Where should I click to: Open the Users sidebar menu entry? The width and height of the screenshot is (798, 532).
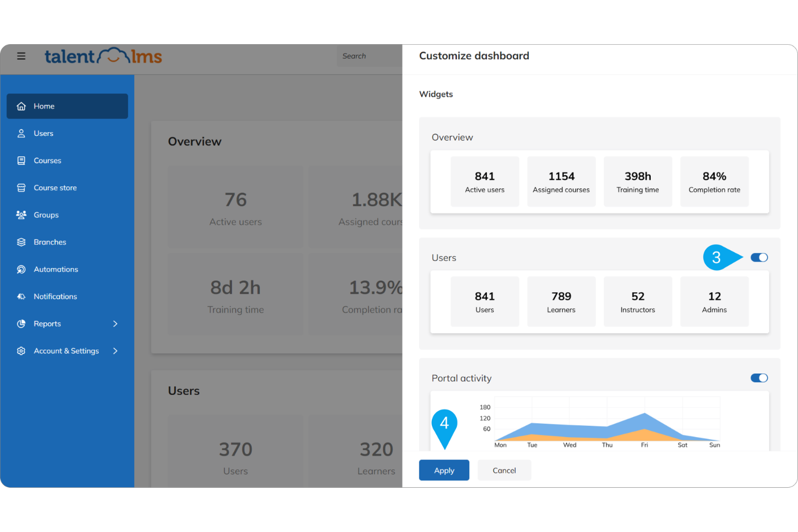pyautogui.click(x=43, y=133)
